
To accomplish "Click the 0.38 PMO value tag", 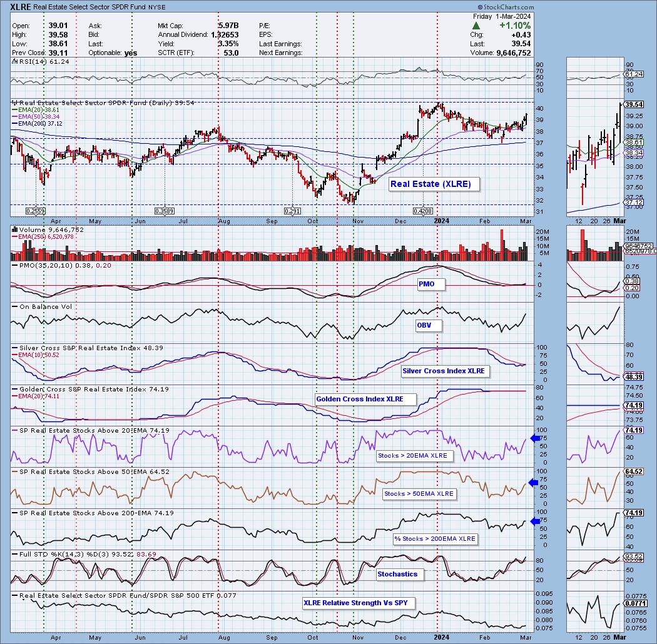I will tap(632, 281).
